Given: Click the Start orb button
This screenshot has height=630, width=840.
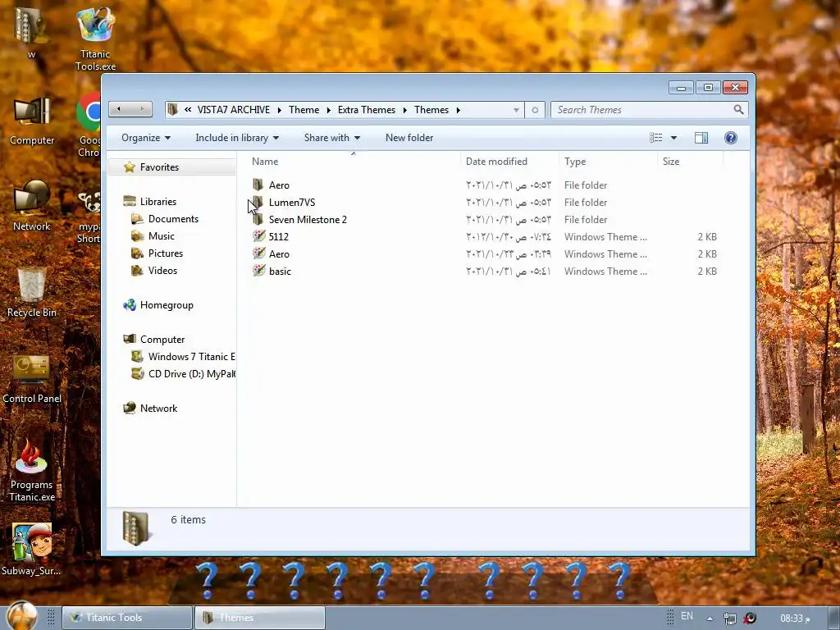Looking at the screenshot, I should tap(22, 616).
